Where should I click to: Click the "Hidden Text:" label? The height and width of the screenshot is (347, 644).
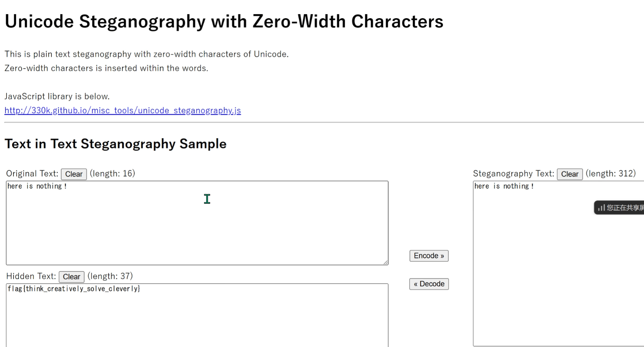point(31,276)
